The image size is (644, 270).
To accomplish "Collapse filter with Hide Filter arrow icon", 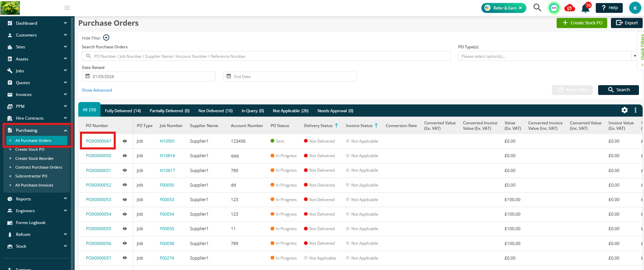I will [x=106, y=38].
